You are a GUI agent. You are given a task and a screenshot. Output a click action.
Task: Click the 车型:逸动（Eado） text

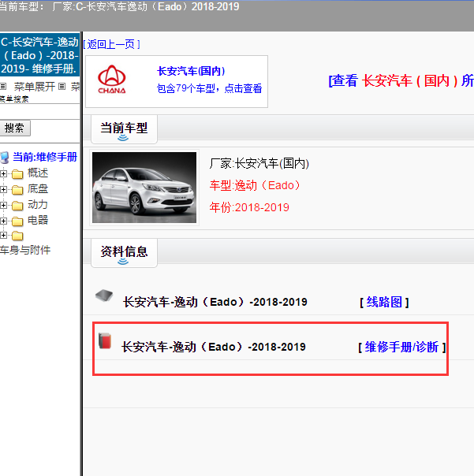coord(255,185)
